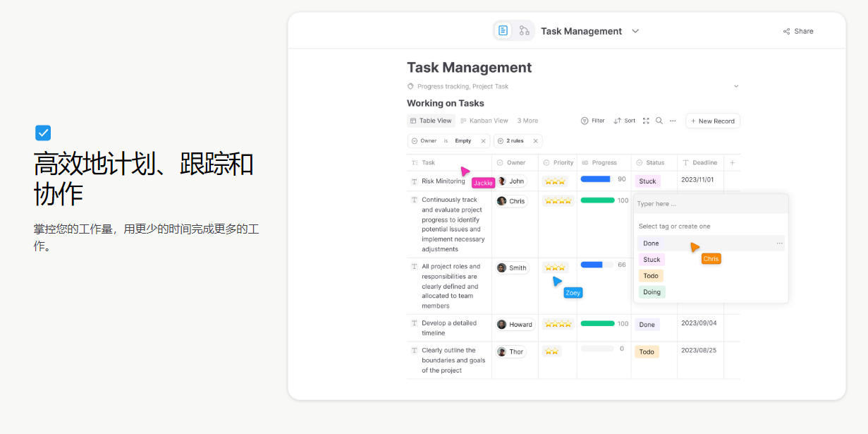Screen dimensions: 868x434
Task: Open the Filter options
Action: pyautogui.click(x=593, y=121)
